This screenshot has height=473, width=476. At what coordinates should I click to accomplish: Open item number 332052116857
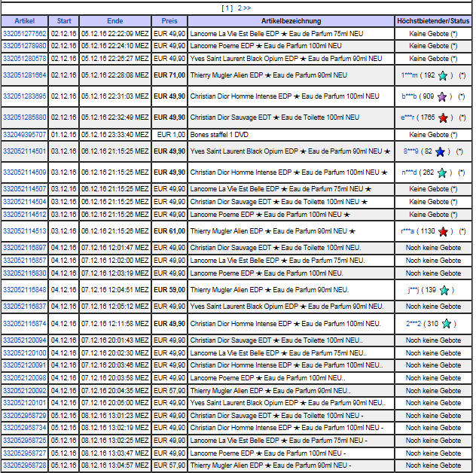pyautogui.click(x=25, y=261)
